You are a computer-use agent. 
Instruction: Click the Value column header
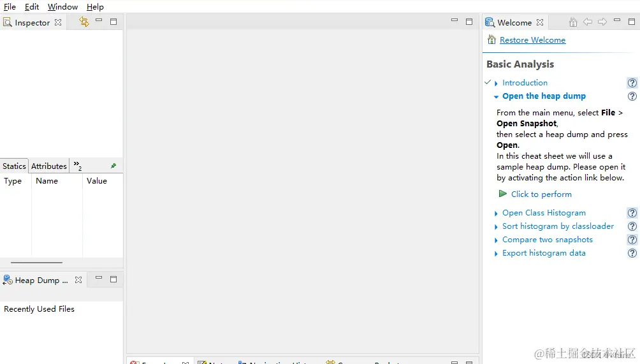coord(97,181)
